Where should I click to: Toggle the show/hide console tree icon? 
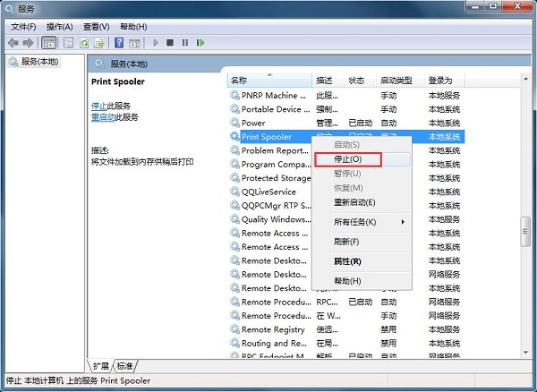[x=48, y=43]
